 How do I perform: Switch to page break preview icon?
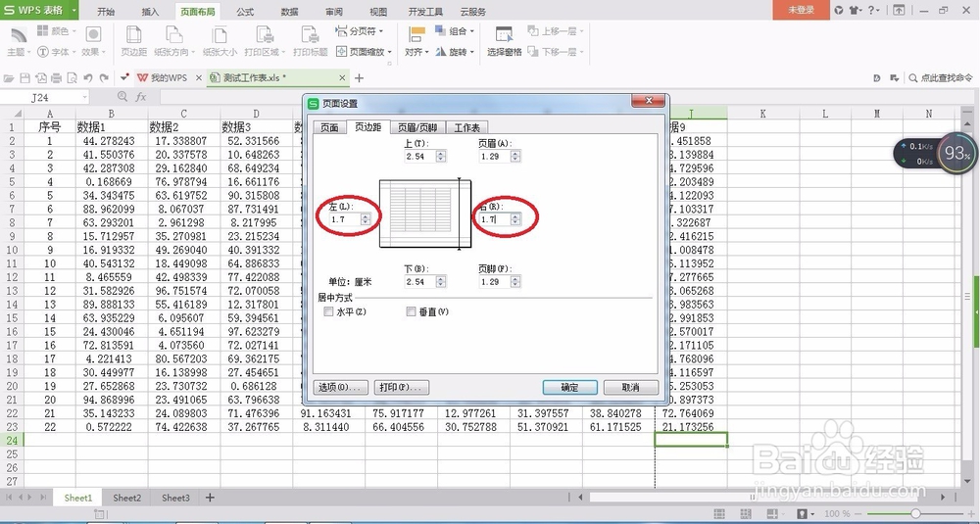click(x=745, y=514)
